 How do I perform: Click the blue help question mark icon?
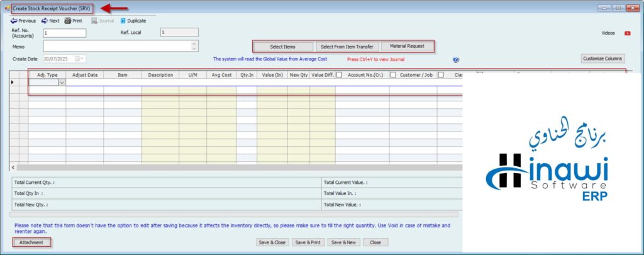click(x=456, y=60)
